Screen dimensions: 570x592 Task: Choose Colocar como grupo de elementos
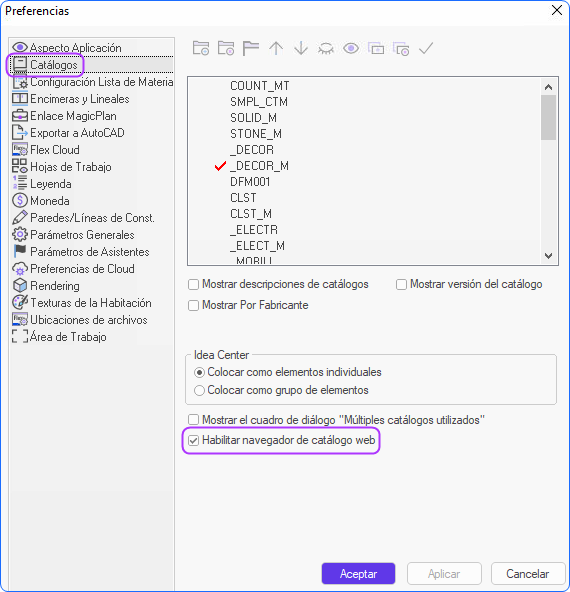199,390
